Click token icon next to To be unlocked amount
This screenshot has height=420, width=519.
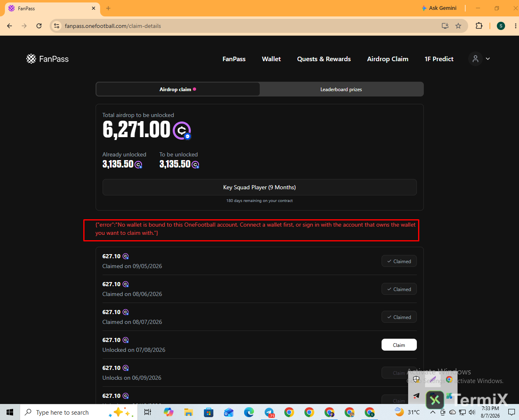click(x=196, y=165)
